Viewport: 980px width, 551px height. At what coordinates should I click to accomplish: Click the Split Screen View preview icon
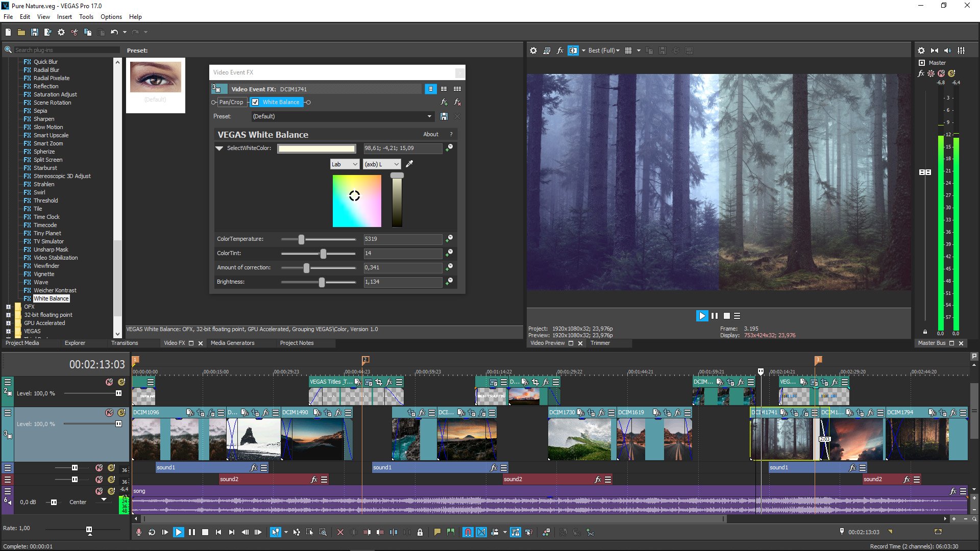573,51
